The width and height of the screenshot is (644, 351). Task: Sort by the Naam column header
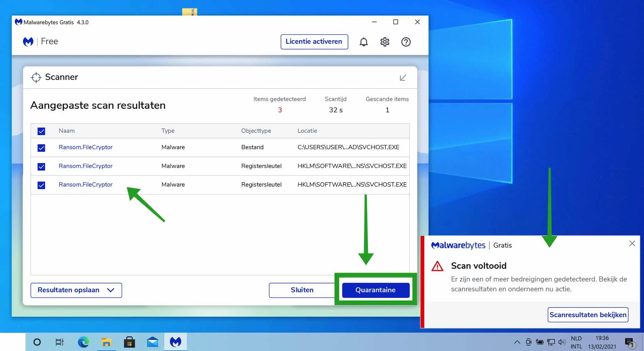coord(67,131)
